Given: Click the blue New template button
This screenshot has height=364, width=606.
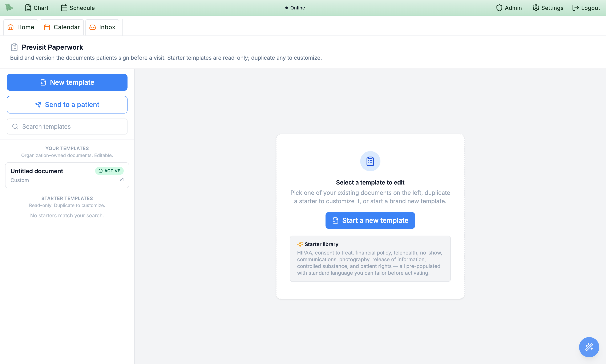Looking at the screenshot, I should click(x=67, y=82).
